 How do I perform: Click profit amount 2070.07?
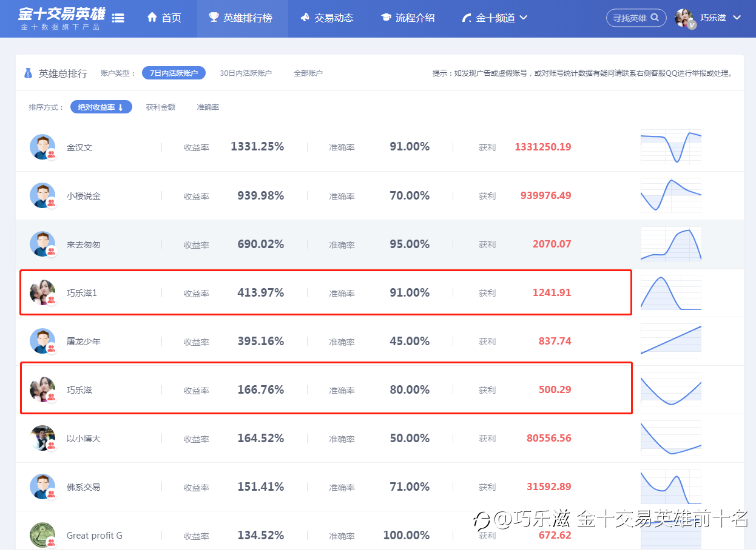552,244
